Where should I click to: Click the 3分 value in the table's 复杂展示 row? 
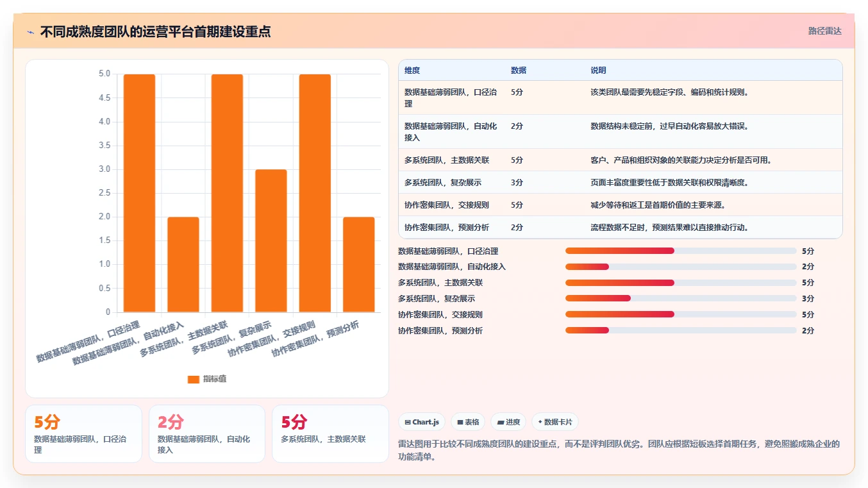[x=517, y=183]
